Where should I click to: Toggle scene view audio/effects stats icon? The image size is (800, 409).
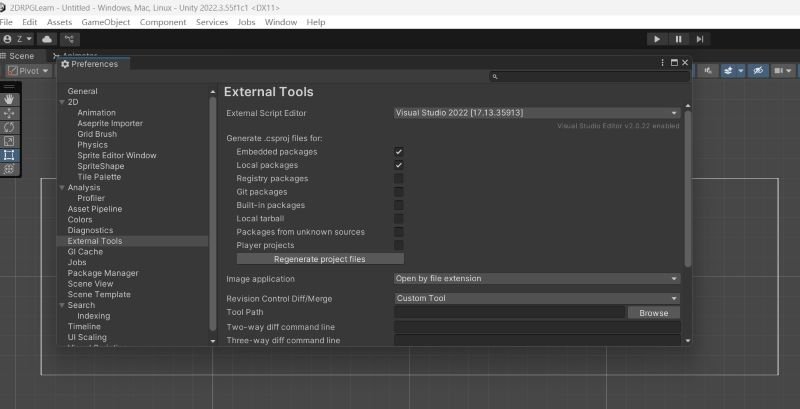pyautogui.click(x=708, y=71)
